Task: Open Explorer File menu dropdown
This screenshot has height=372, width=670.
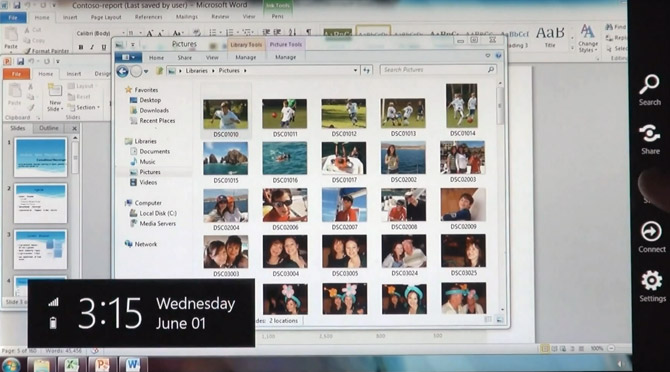Action: (128, 57)
